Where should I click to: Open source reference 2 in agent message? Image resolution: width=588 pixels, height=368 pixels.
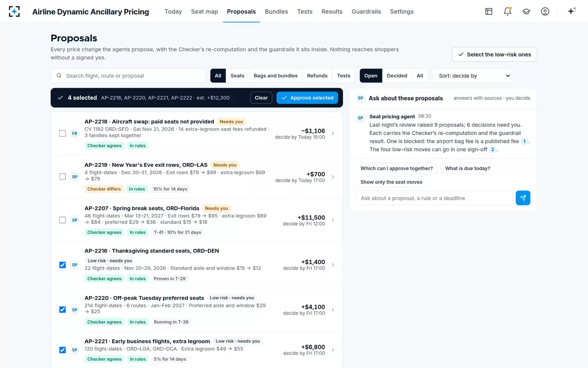[492, 149]
